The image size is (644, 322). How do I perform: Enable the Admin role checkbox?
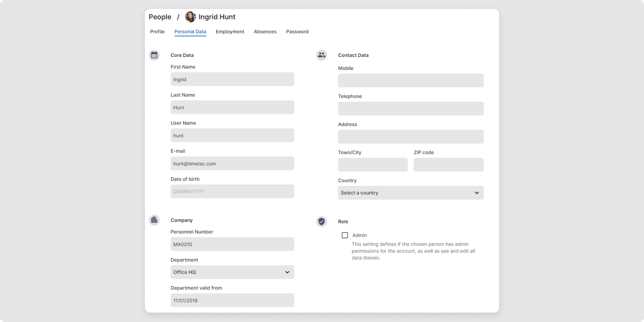pyautogui.click(x=344, y=235)
